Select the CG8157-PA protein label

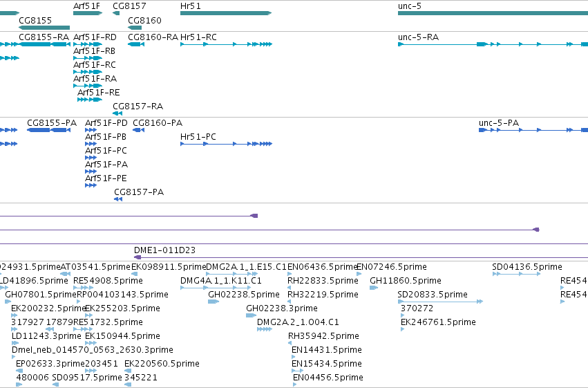pyautogui.click(x=139, y=192)
